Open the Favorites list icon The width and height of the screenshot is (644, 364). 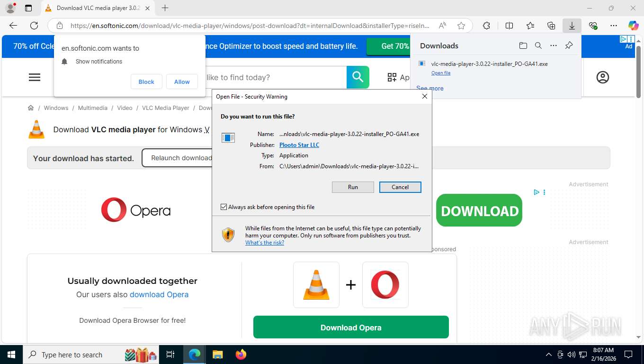click(x=530, y=26)
